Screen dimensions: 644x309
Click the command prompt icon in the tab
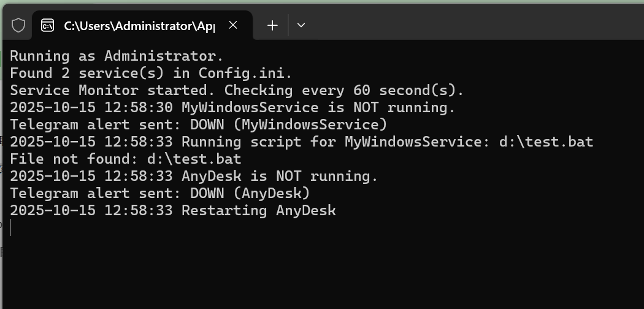click(x=47, y=25)
